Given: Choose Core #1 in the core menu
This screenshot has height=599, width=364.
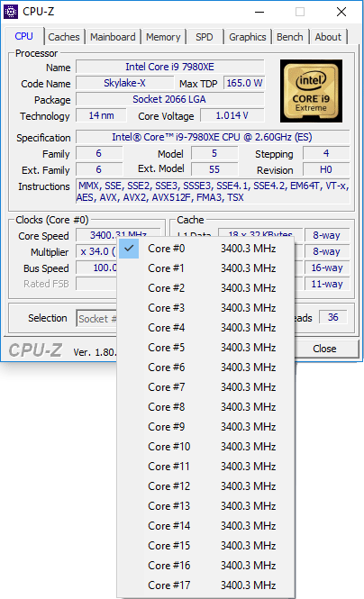Looking at the screenshot, I should pyautogui.click(x=205, y=268).
